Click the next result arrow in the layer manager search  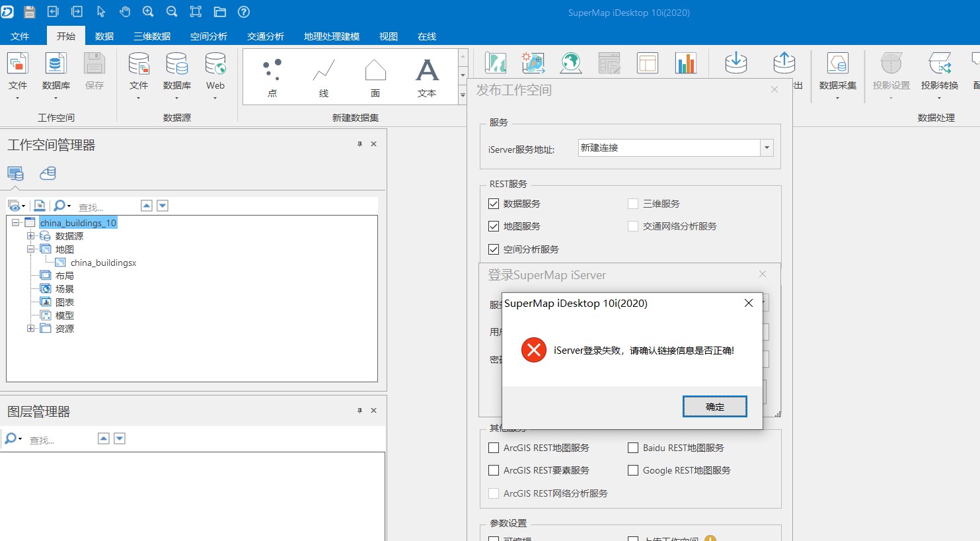coord(120,438)
